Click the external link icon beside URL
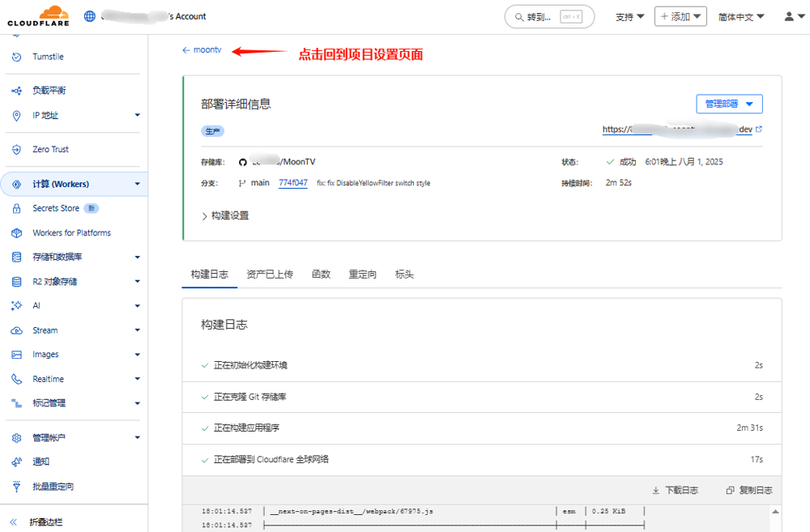This screenshot has width=810, height=532. [759, 130]
